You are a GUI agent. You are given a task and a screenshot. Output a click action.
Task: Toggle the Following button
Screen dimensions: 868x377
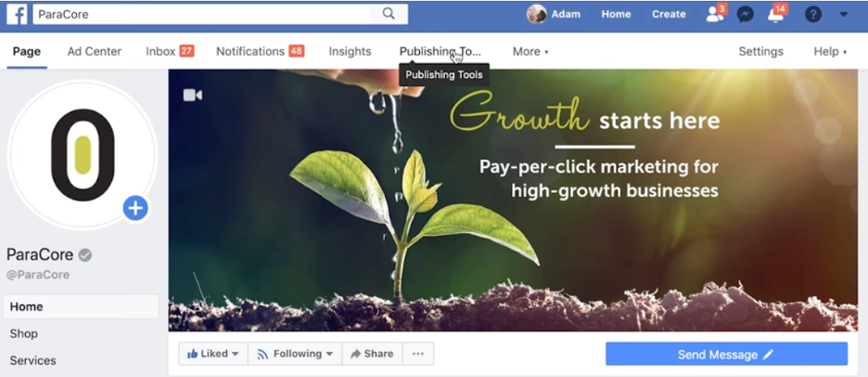[x=295, y=354]
